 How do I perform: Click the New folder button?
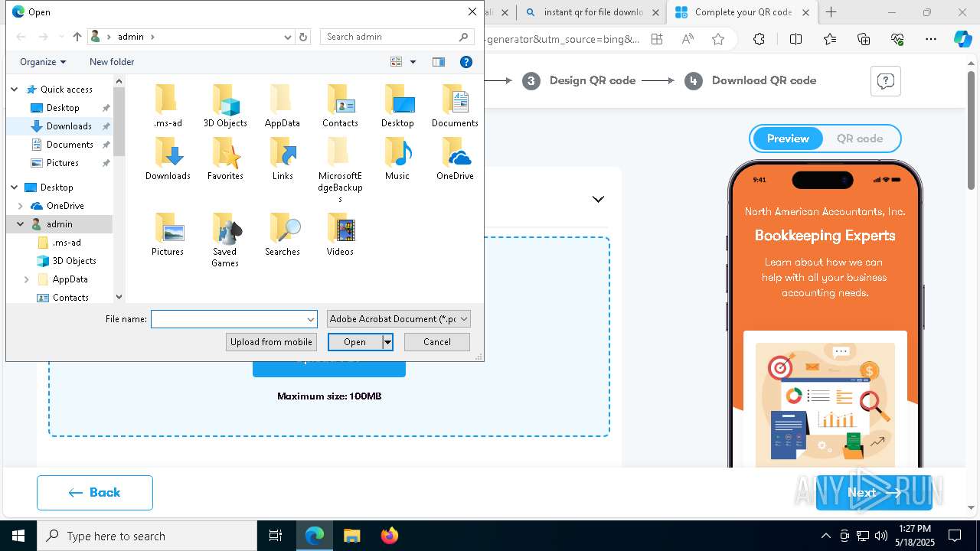112,62
